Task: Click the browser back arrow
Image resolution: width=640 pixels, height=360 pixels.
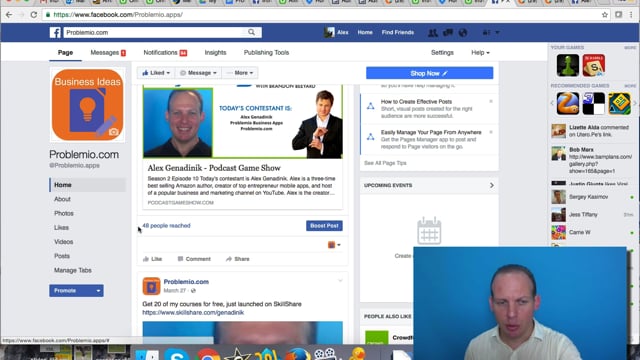Action: 9,15
